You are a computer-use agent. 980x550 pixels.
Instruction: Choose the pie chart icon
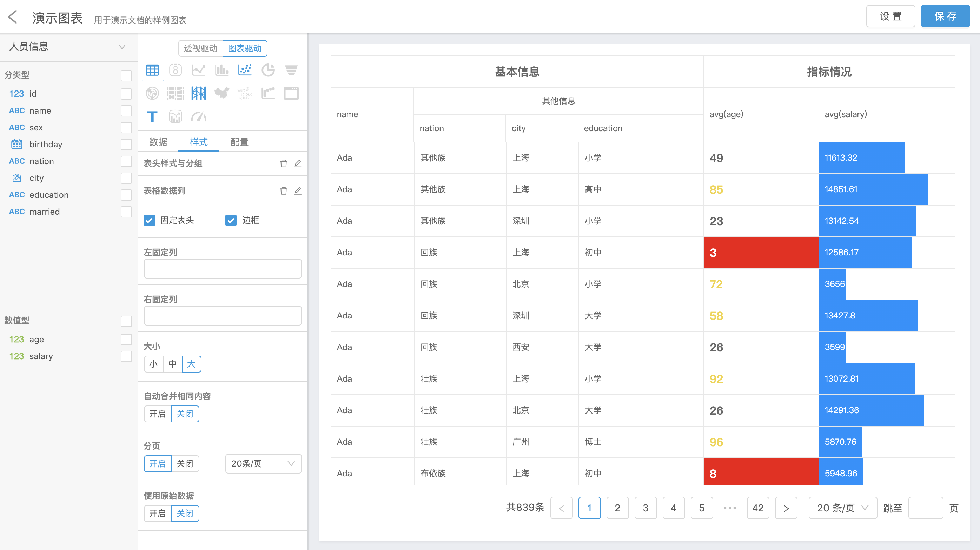click(268, 70)
